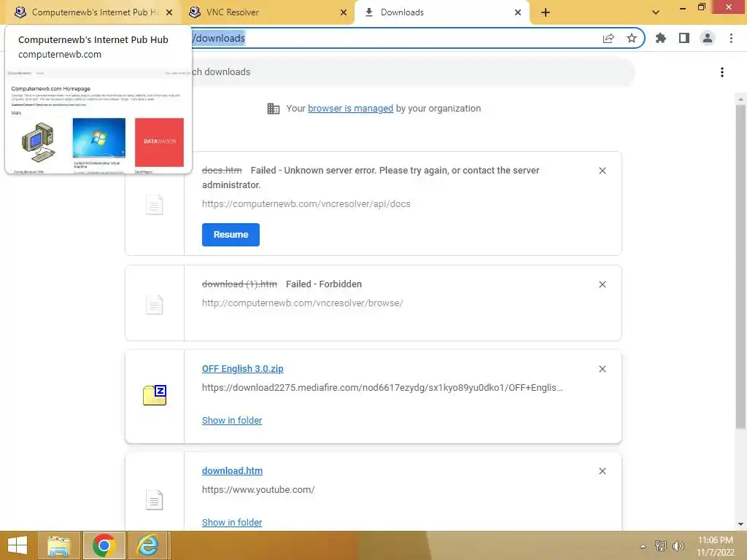Click the vncresolver/browse URL
The width and height of the screenshot is (747, 560).
coord(303,303)
